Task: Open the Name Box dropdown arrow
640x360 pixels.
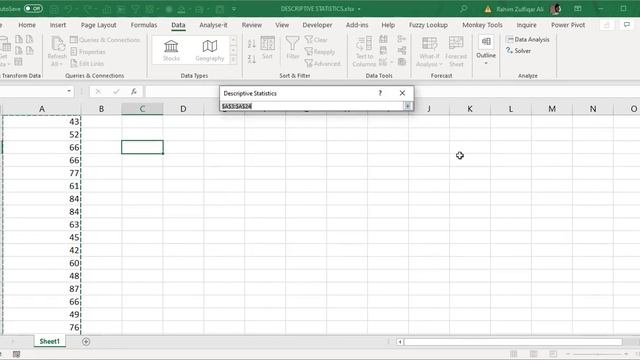Action: pyautogui.click(x=69, y=91)
